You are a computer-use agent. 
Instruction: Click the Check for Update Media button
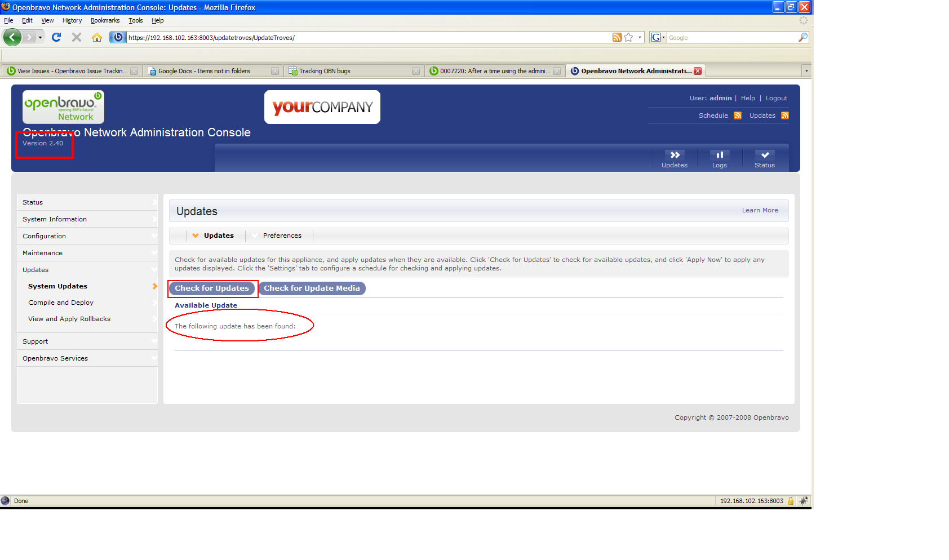tap(312, 288)
